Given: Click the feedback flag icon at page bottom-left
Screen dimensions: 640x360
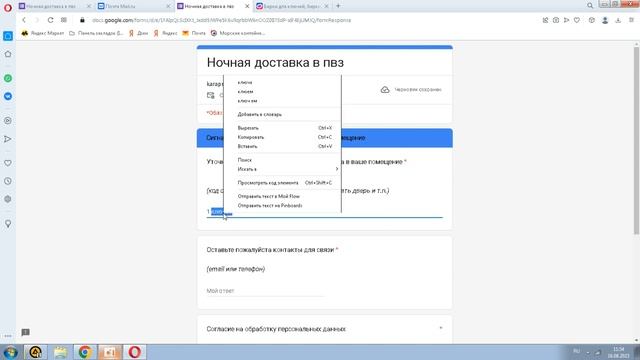Looking at the screenshot, I should tap(25, 332).
